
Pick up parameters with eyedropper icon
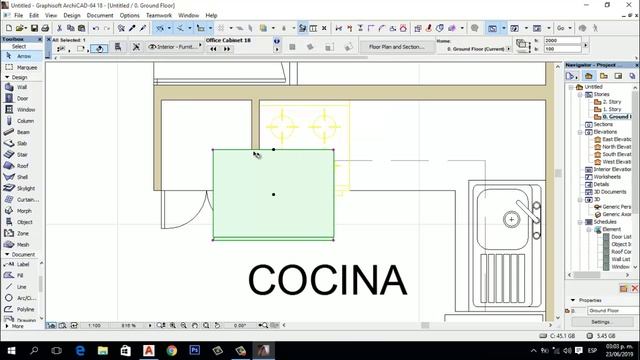click(132, 28)
